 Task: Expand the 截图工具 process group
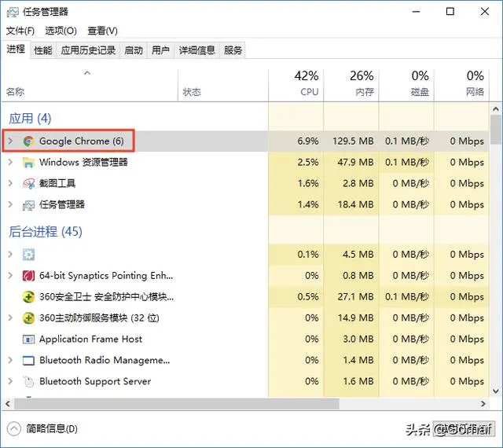click(10, 183)
